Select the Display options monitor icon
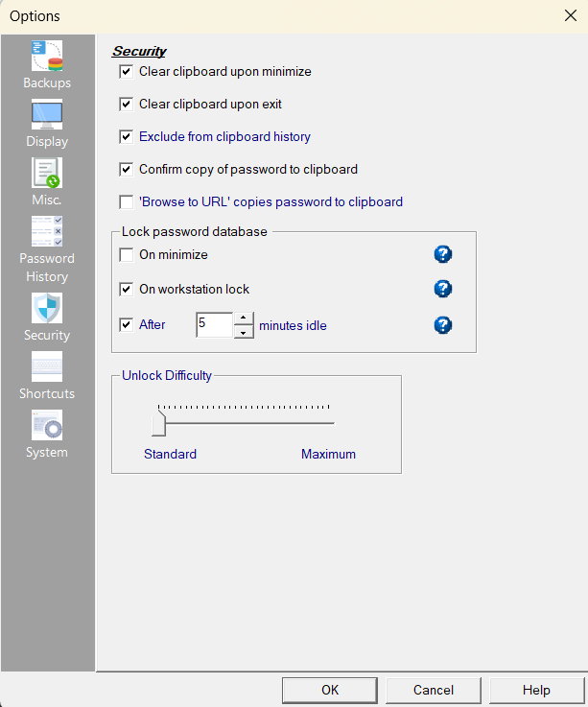588x707 pixels. click(47, 114)
